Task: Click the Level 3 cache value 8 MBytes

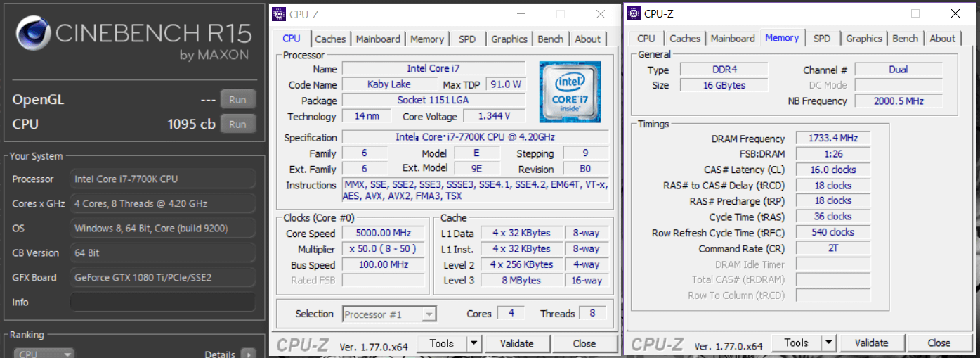Action: (x=521, y=281)
